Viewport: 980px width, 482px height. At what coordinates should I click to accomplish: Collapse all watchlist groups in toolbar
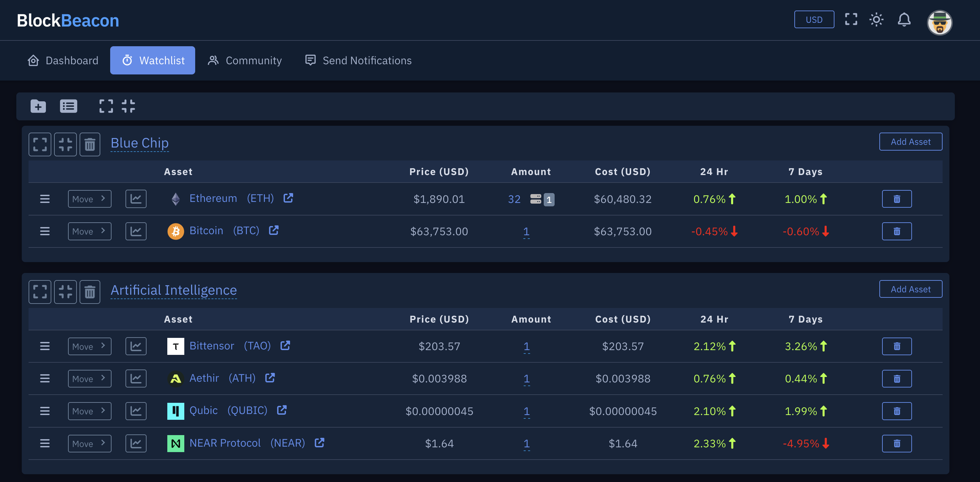click(128, 106)
